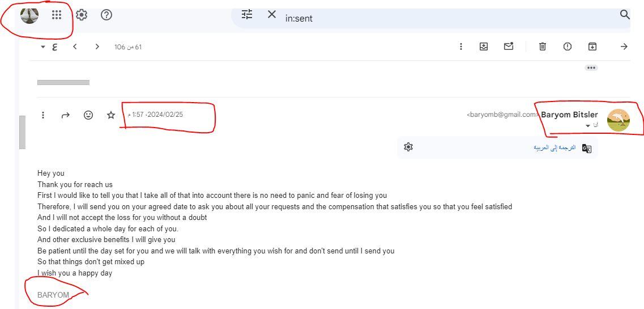Expand the trimmed content ellipsis pill

coord(591,67)
